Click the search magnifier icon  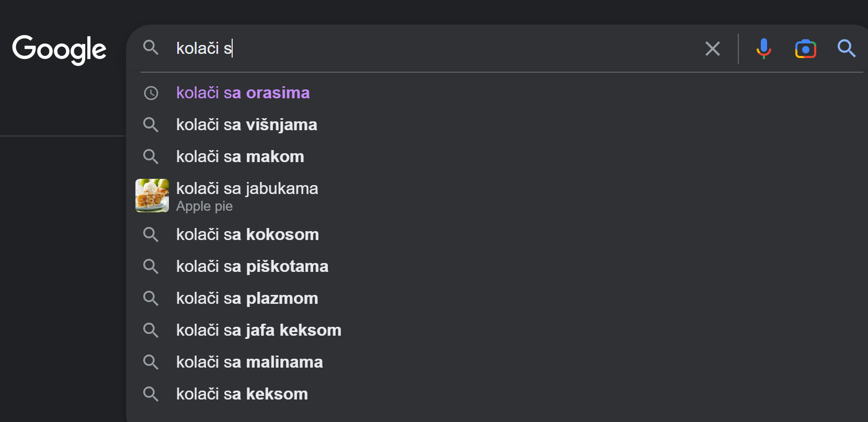click(x=846, y=49)
